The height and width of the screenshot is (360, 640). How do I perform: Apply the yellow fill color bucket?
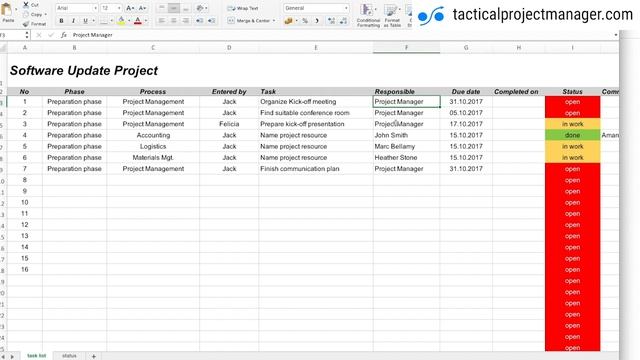coord(121,20)
